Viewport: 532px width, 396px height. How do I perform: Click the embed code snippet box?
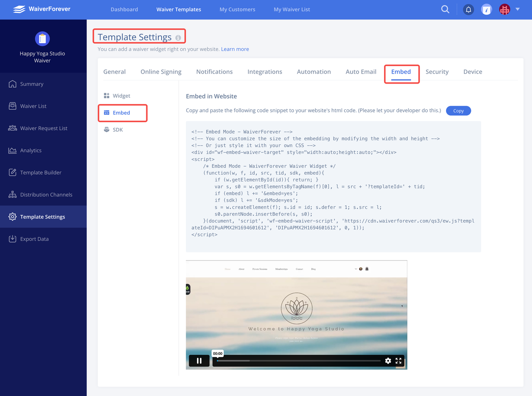pyautogui.click(x=333, y=187)
